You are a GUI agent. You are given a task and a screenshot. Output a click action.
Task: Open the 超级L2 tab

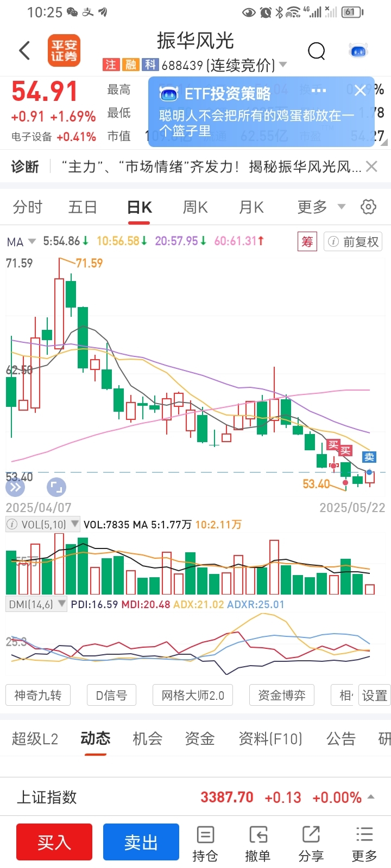[35, 738]
